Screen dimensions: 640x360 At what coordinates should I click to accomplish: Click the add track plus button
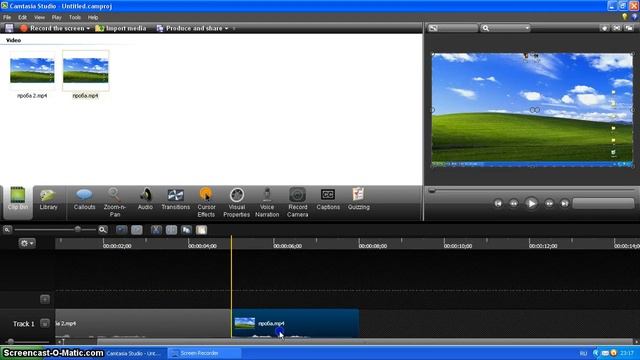(x=45, y=299)
